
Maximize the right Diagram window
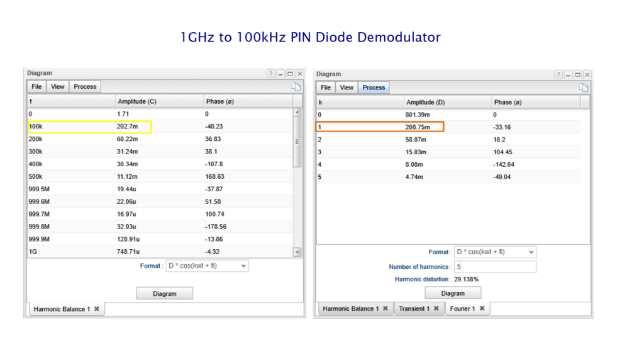[577, 74]
